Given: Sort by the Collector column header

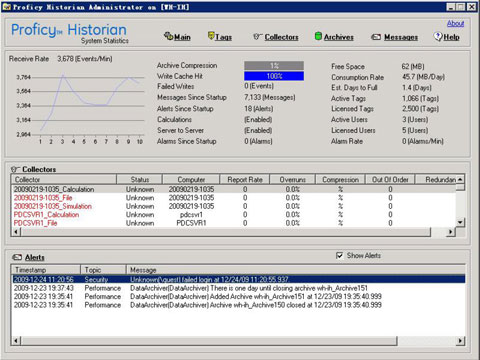Looking at the screenshot, I should (x=64, y=179).
